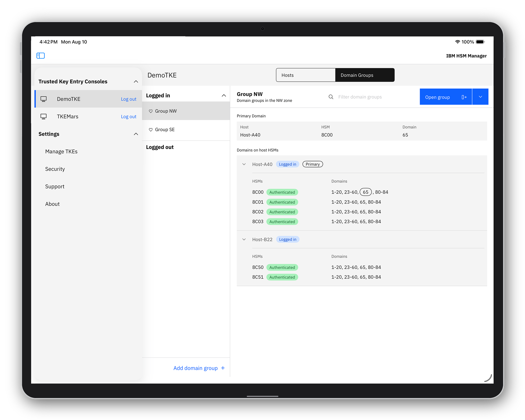525x420 pixels.
Task: Select the Domain Groups tab
Action: pos(365,75)
